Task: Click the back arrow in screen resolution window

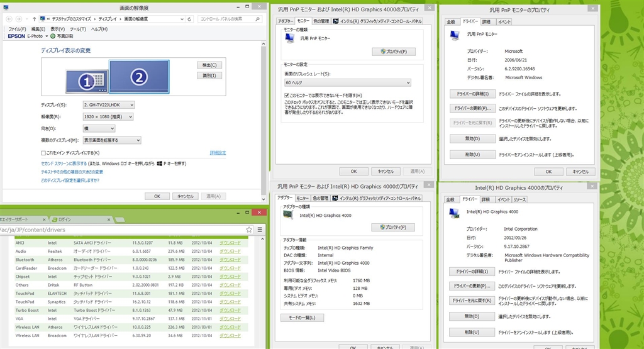Action: (9, 19)
